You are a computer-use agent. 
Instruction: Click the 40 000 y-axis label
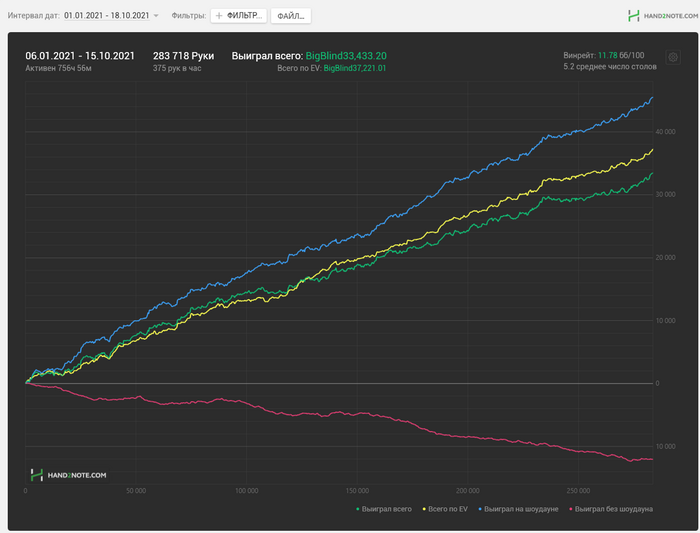665,132
